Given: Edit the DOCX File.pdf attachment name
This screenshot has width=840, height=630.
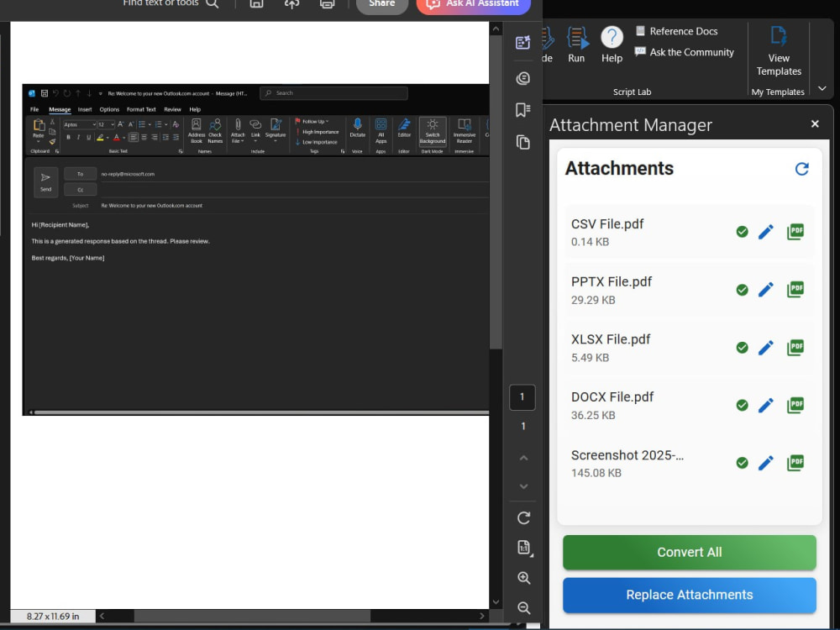Looking at the screenshot, I should pos(766,405).
